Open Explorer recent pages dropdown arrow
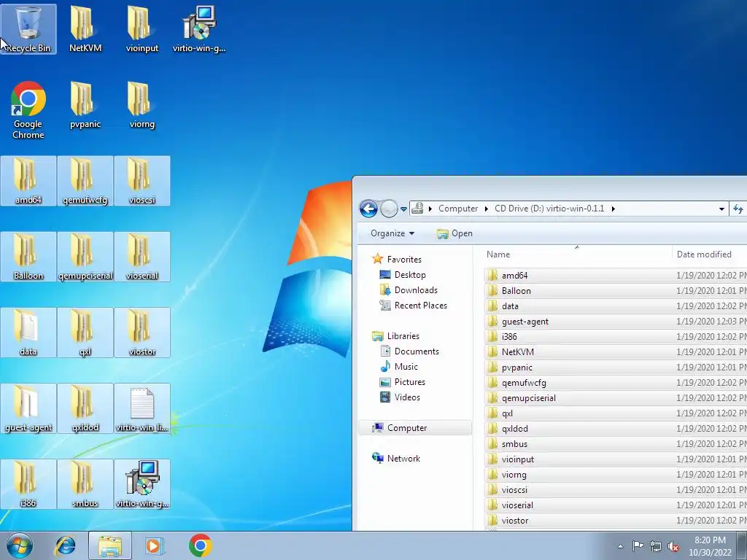 tap(403, 209)
